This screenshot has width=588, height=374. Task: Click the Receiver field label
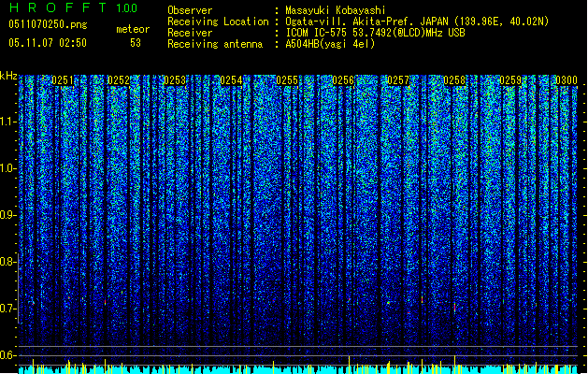(x=190, y=33)
